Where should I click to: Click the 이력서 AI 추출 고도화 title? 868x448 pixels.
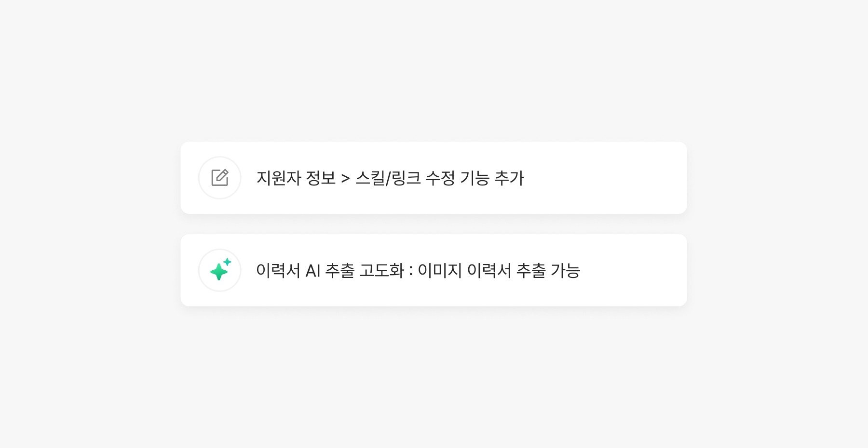pyautogui.click(x=330, y=271)
